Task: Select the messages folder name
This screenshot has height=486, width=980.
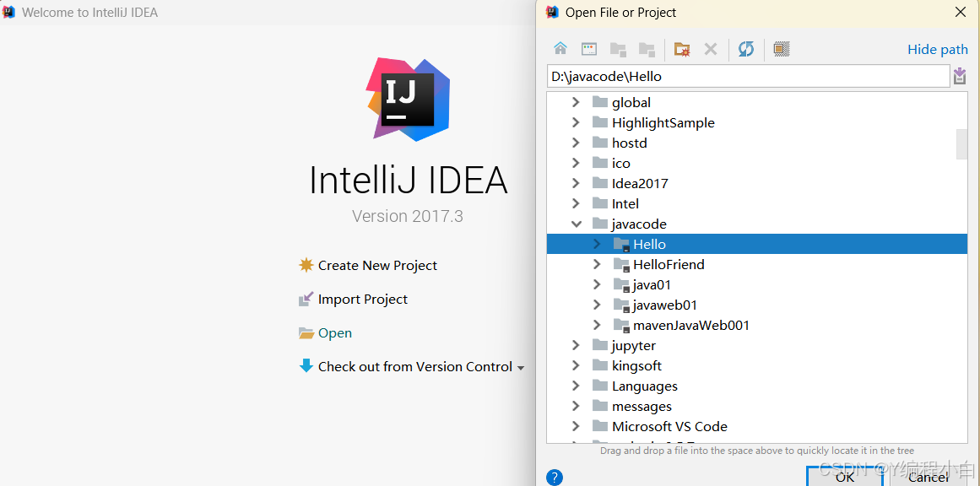Action: [642, 407]
